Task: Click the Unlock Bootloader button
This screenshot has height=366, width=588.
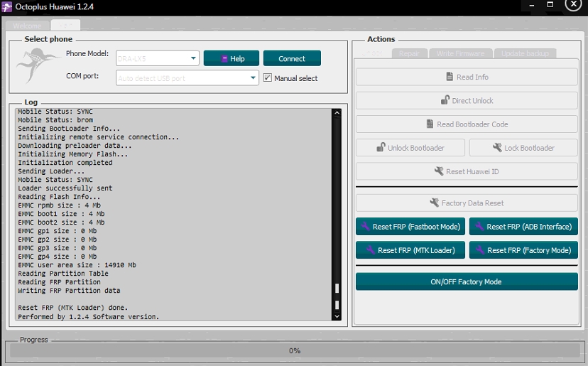Action: coord(410,148)
